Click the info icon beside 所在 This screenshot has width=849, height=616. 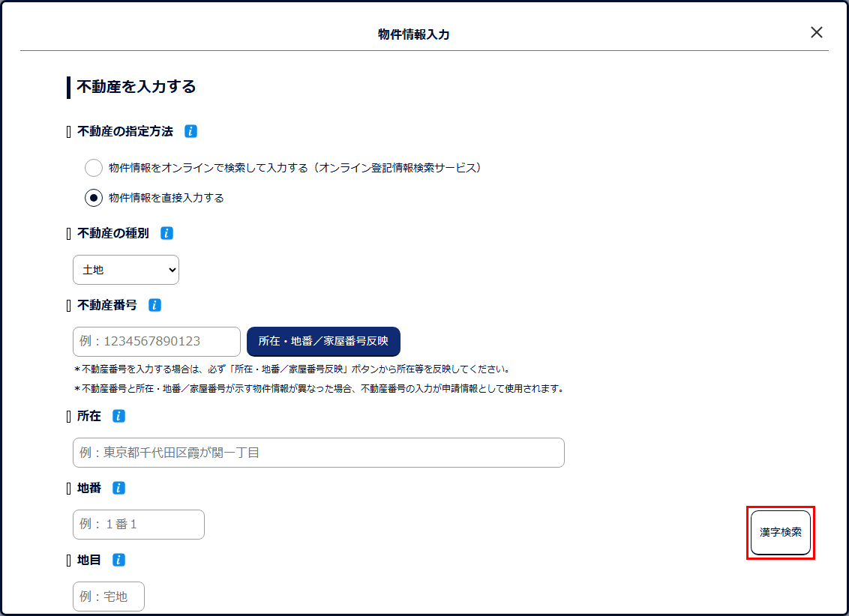pyautogui.click(x=118, y=416)
